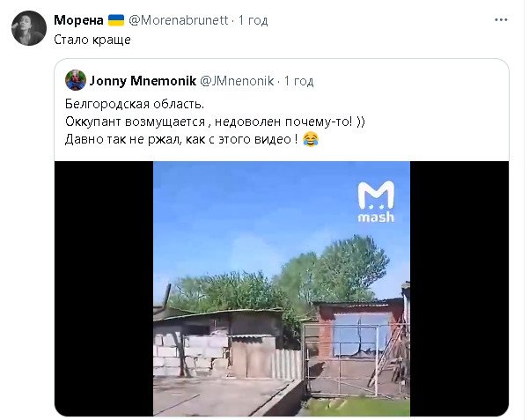Viewport: 529px width, 420px height.
Task: Click the tweet text "Стало краще"
Action: pos(92,40)
